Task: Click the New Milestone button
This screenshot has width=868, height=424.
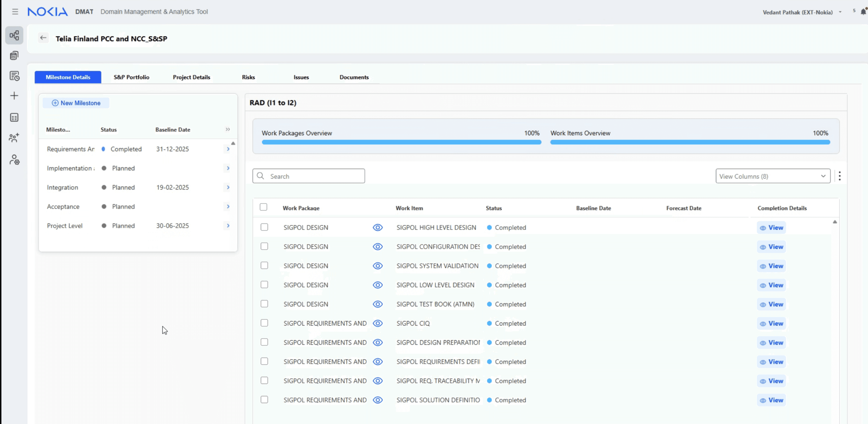Action: pyautogui.click(x=76, y=103)
